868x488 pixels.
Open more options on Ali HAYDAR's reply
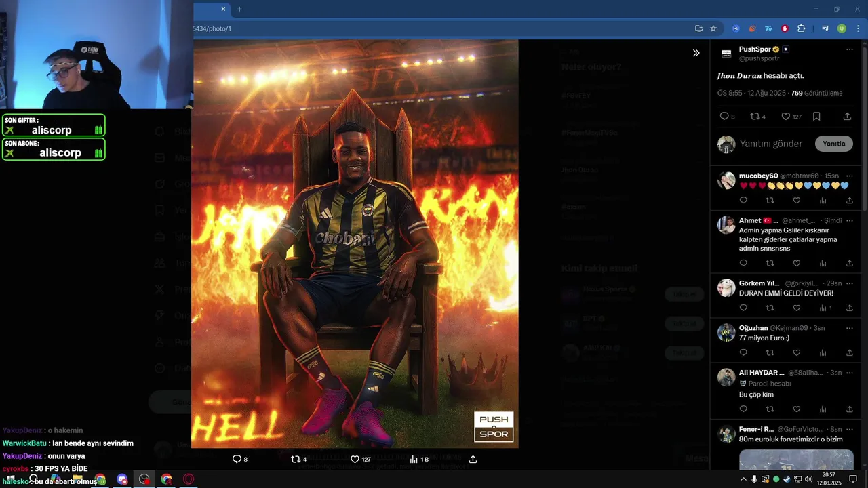pos(850,372)
